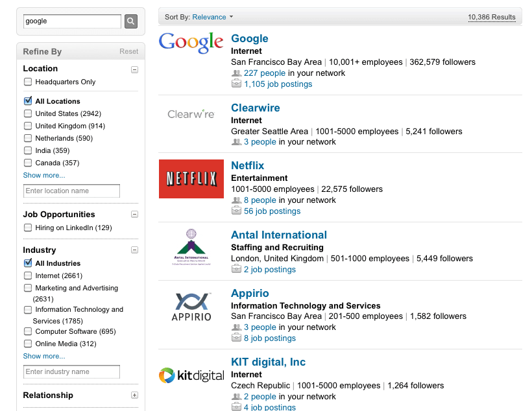
Task: Check Marketing and Advertising box
Action: pyautogui.click(x=28, y=288)
